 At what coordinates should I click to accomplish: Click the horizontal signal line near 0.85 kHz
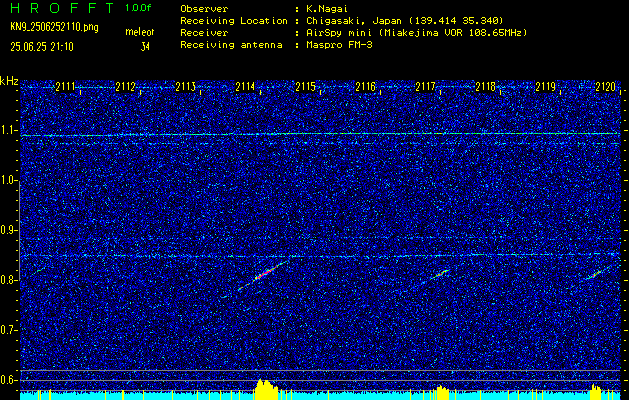tap(320, 255)
